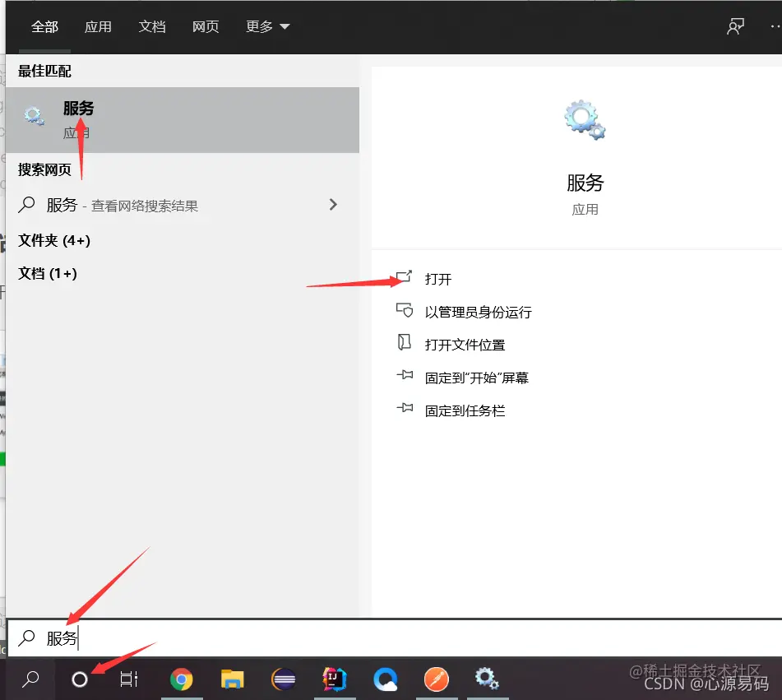The height and width of the screenshot is (700, 782).
Task: Switch to the 网页 tab
Action: point(205,26)
